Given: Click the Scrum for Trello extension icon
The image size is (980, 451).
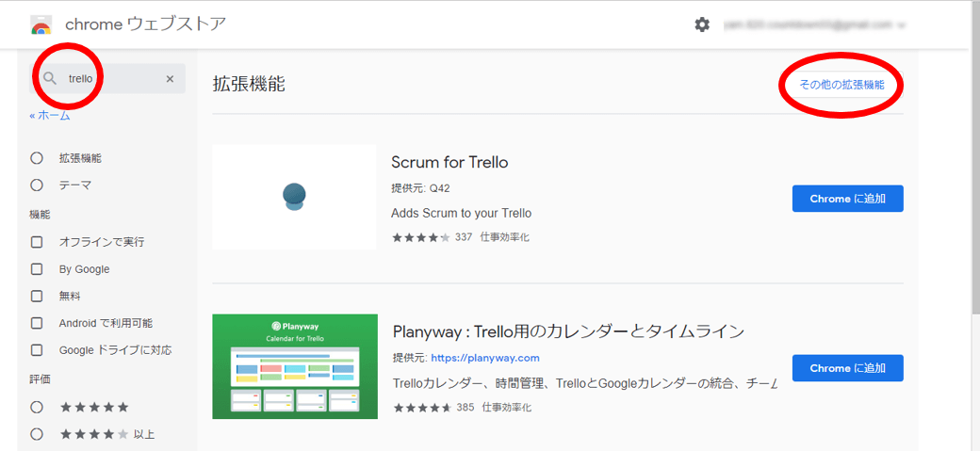Looking at the screenshot, I should [294, 197].
